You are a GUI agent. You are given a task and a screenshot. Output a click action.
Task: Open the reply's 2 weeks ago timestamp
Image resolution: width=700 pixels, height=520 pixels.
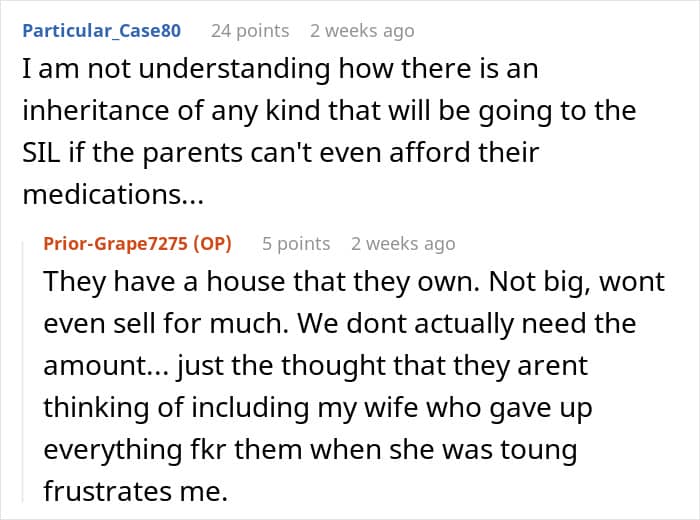tap(403, 244)
